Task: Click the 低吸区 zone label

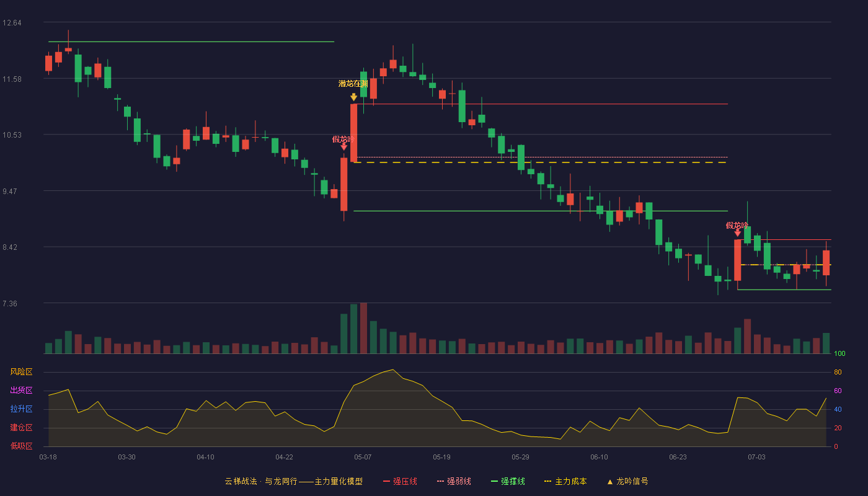Action: 21,446
